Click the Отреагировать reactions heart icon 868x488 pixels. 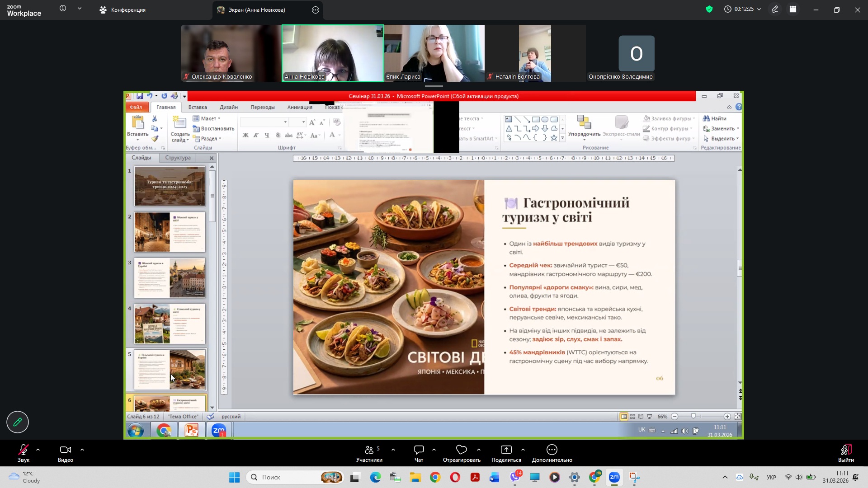tap(461, 450)
